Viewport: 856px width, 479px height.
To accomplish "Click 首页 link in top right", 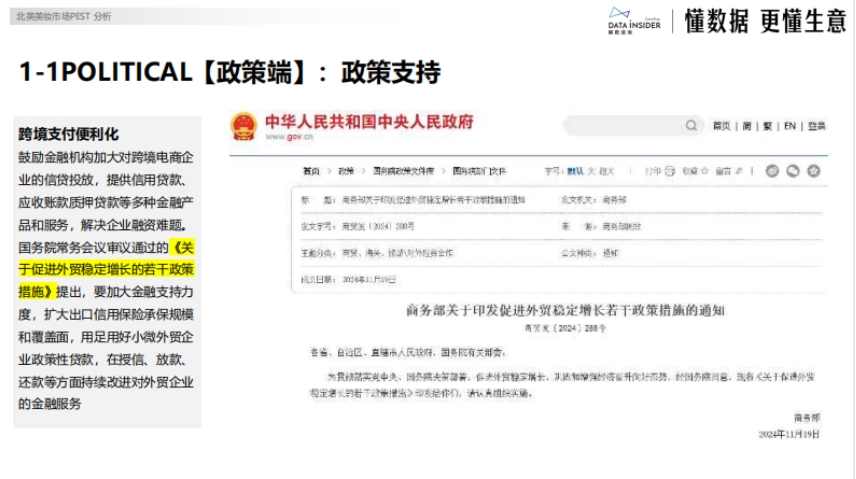I will click(721, 126).
